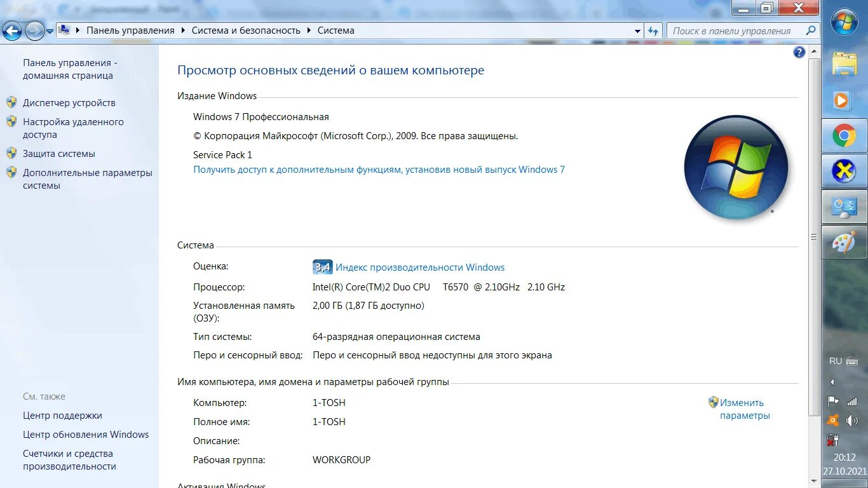This screenshot has width=868, height=488.
Task: Select the text Windows 7 Профессиональная
Action: pyautogui.click(x=261, y=117)
